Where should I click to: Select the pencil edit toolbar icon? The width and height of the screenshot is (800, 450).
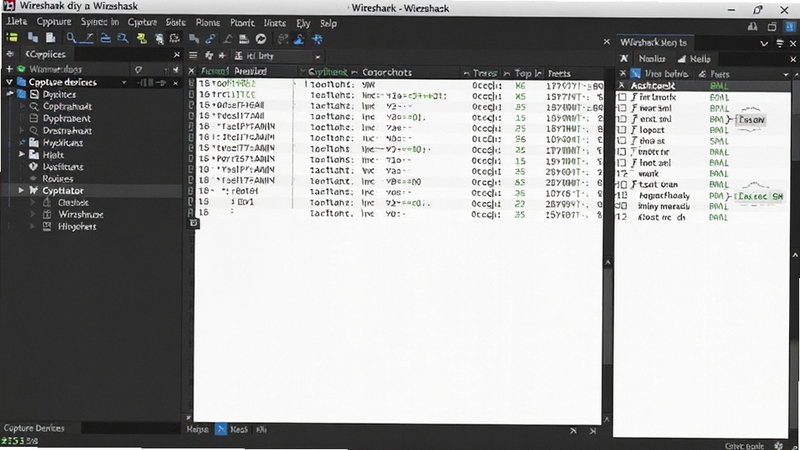click(x=88, y=38)
